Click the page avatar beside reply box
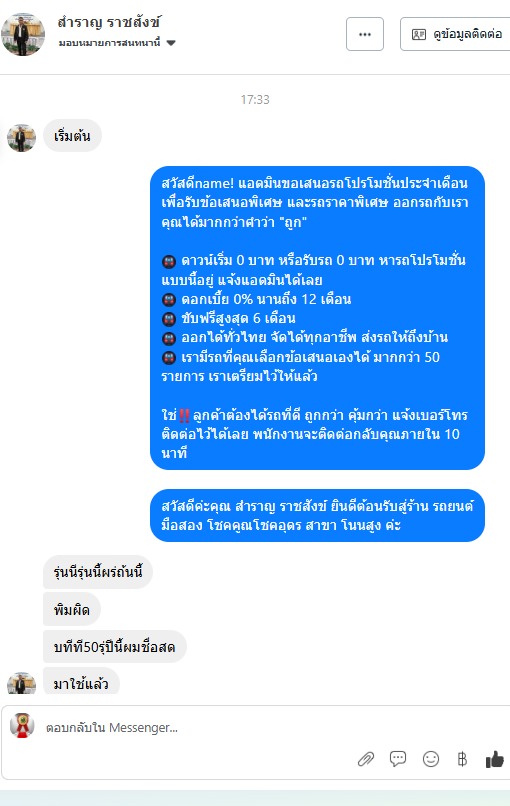510x806 pixels. tap(22, 725)
